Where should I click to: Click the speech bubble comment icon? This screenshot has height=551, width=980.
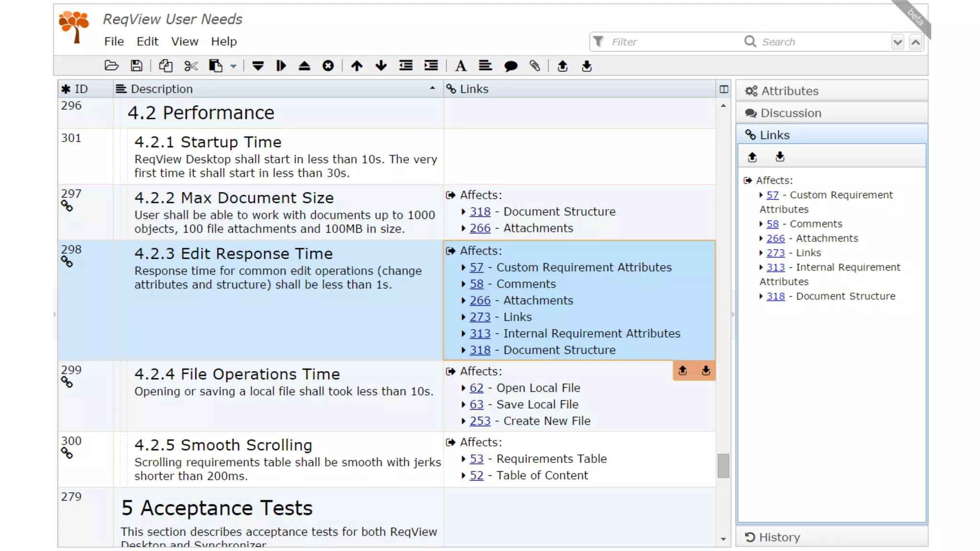coord(511,66)
